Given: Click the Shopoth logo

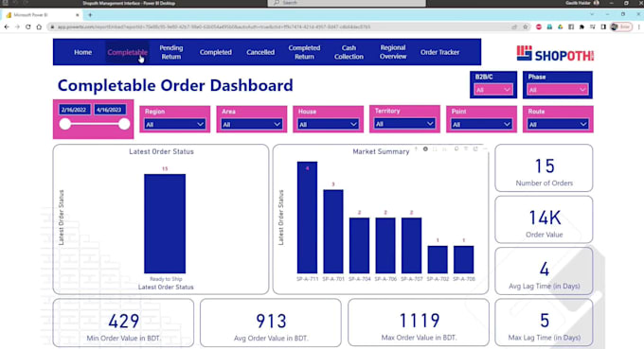Looking at the screenshot, I should point(555,54).
